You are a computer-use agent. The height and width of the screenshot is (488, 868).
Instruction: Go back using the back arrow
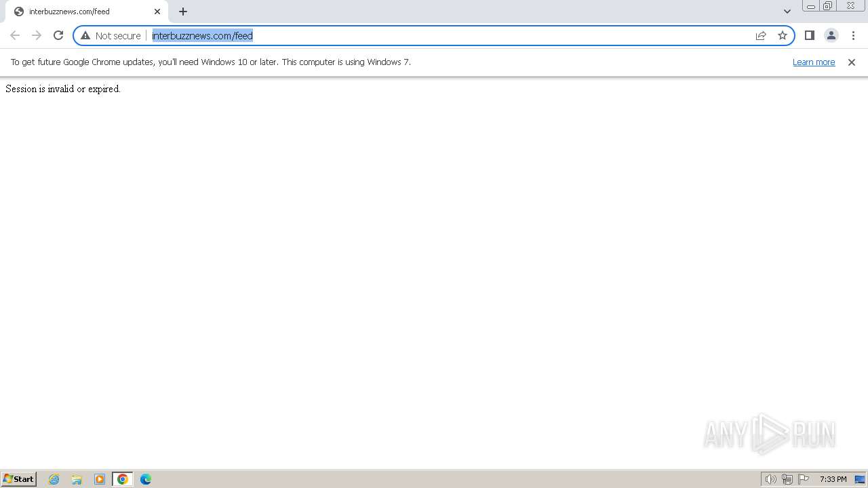15,35
